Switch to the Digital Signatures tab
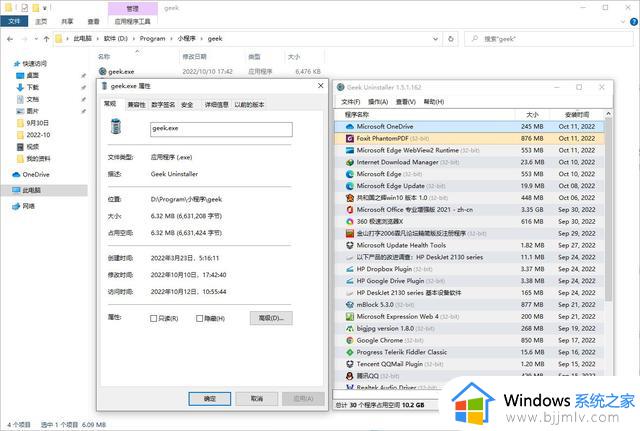Screen dimensions: 640x431 pos(163,105)
